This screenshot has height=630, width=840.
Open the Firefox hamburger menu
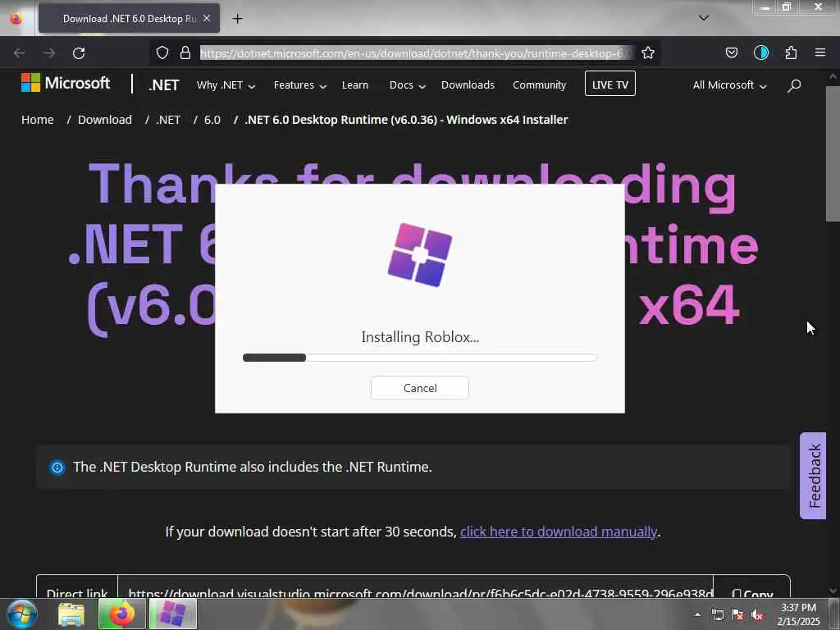(819, 52)
